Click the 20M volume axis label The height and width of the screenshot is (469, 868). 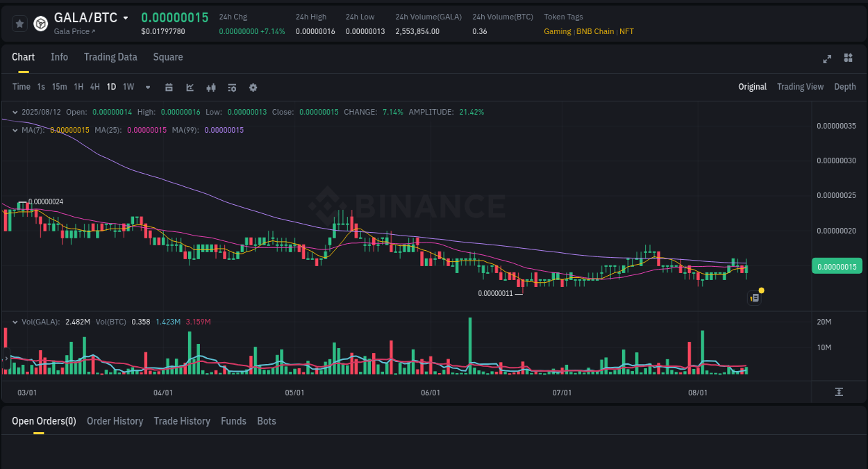(824, 322)
